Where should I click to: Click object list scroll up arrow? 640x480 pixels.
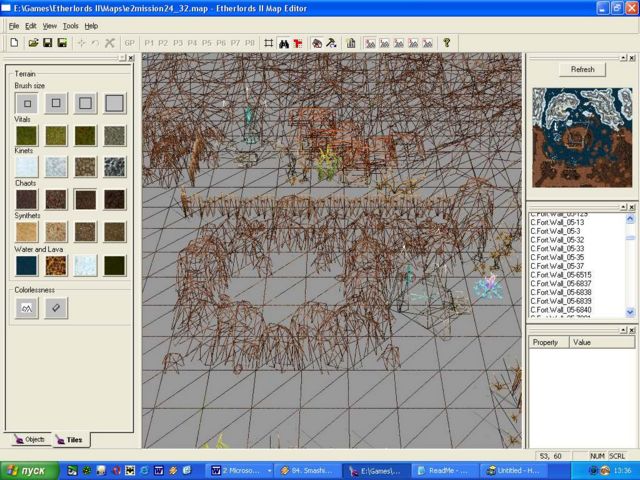pyautogui.click(x=630, y=219)
